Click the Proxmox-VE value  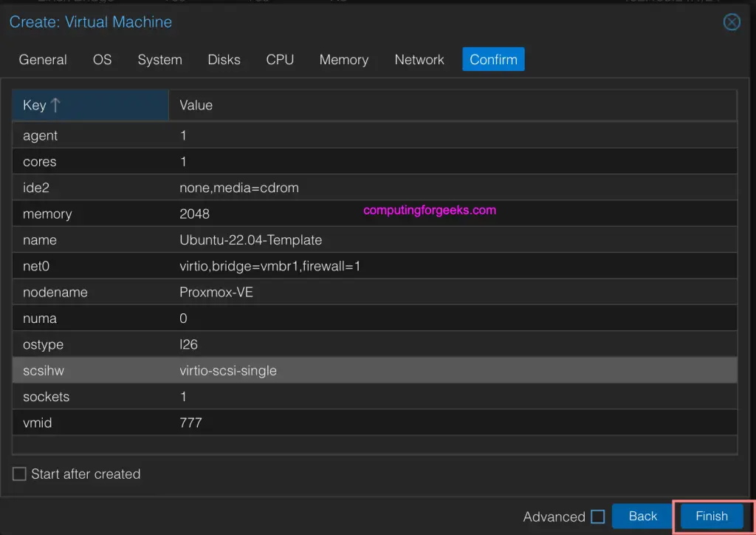[x=216, y=292]
